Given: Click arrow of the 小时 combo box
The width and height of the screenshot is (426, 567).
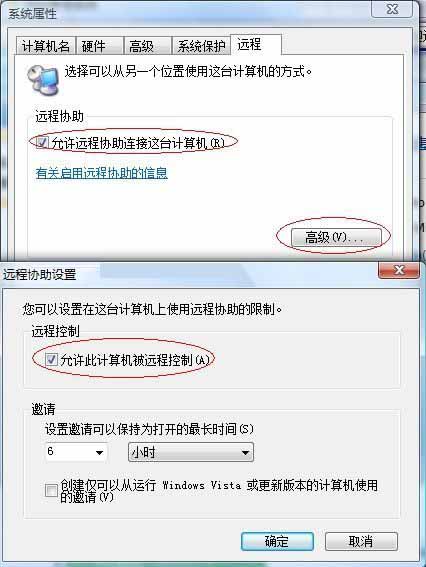Looking at the screenshot, I should [x=245, y=452].
